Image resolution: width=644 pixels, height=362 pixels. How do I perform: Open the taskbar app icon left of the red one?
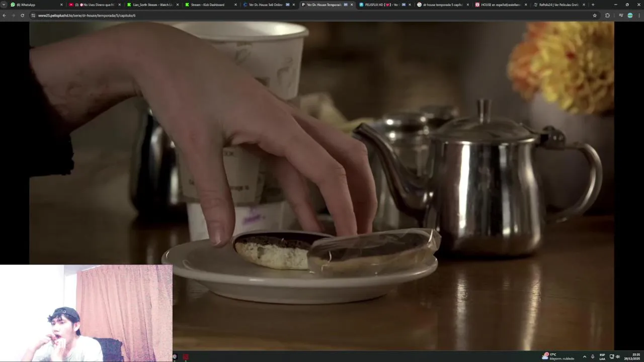pos(175,357)
